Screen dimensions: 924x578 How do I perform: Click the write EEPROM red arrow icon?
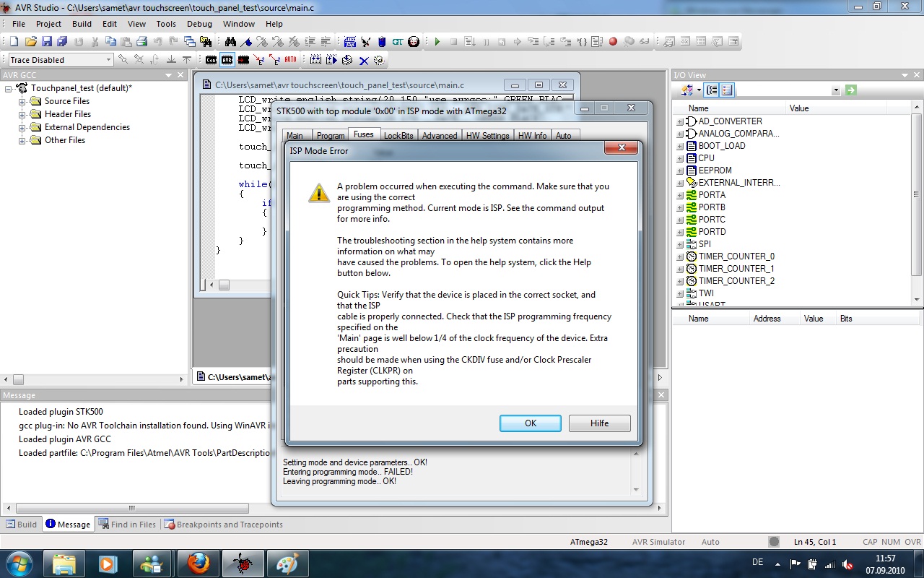tap(258, 60)
